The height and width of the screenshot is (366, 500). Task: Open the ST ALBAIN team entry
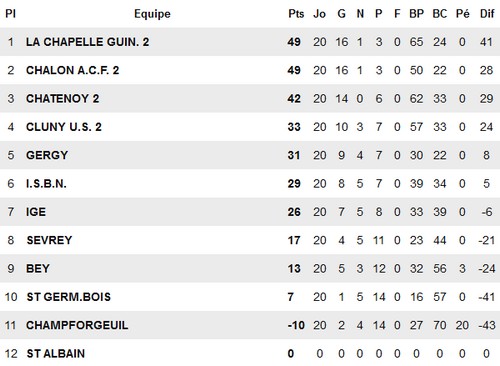pyautogui.click(x=55, y=354)
